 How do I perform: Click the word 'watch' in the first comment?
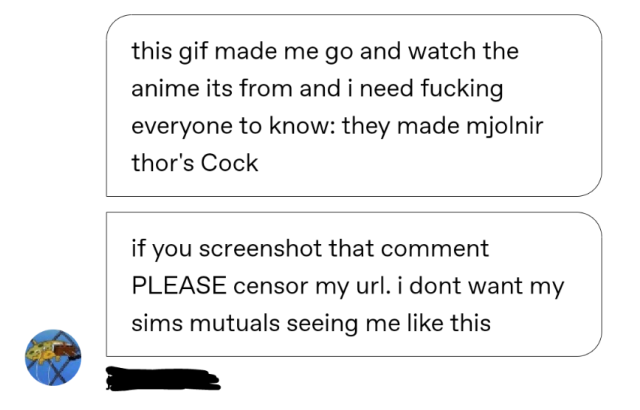coord(442,51)
